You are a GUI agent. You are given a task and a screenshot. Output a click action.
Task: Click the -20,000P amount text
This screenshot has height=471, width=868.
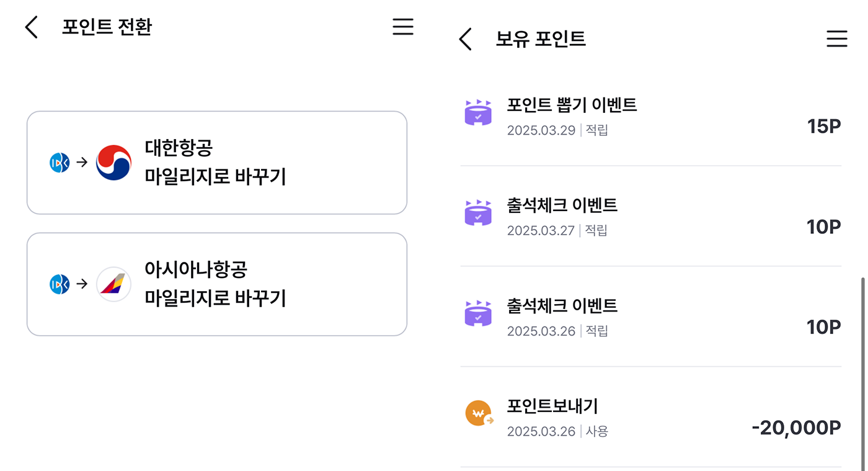tap(796, 428)
